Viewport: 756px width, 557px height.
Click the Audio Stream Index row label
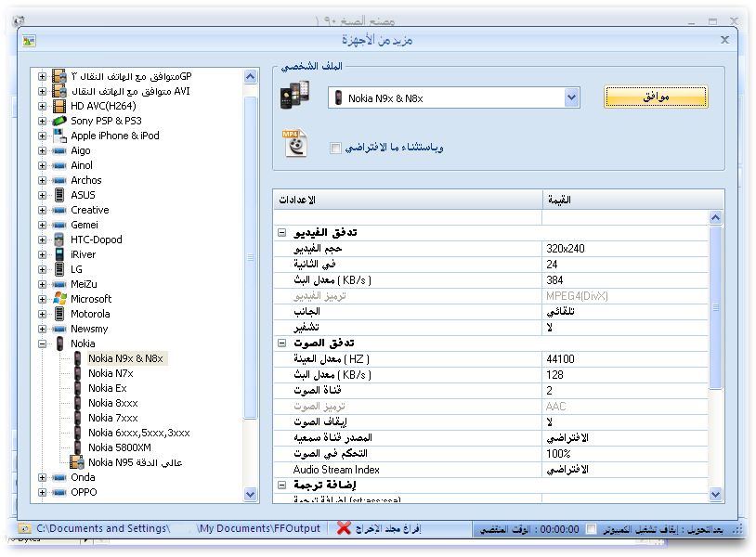[336, 470]
